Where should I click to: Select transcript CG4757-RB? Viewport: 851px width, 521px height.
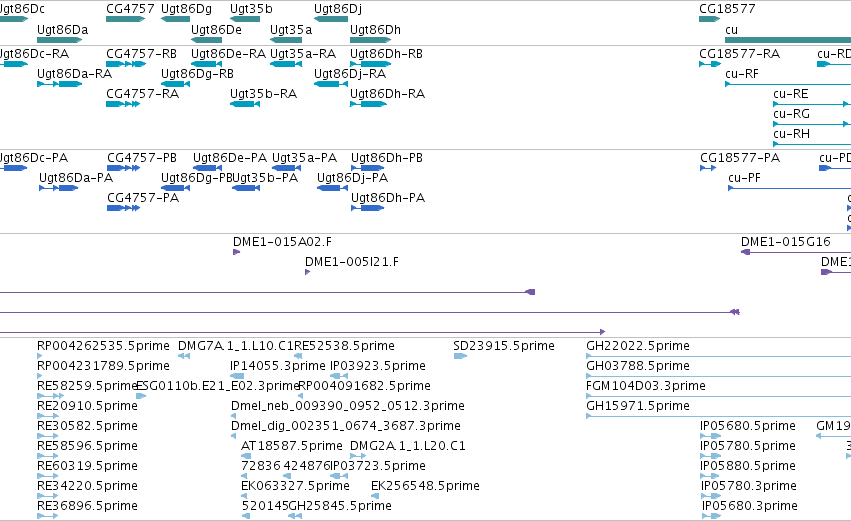click(141, 54)
